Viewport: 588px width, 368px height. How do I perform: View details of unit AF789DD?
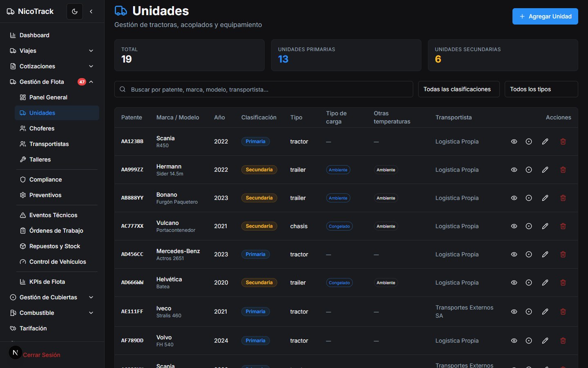pyautogui.click(x=514, y=341)
